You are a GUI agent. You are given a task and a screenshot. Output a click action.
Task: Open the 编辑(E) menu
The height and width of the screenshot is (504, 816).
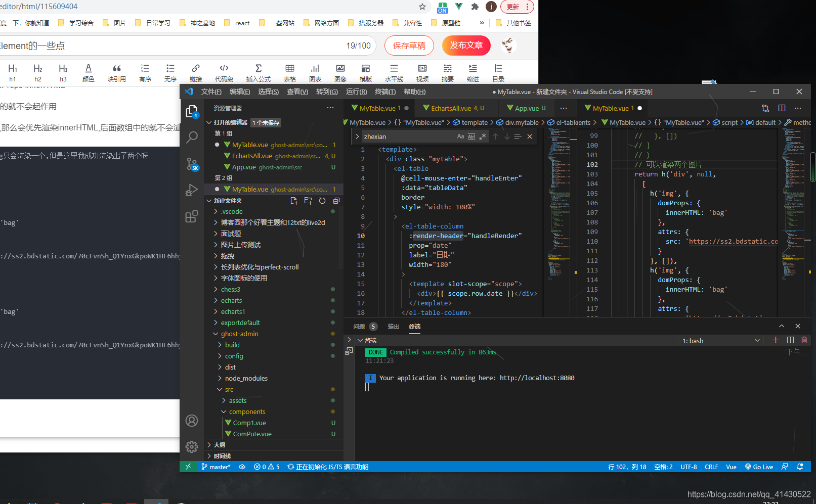click(x=240, y=91)
